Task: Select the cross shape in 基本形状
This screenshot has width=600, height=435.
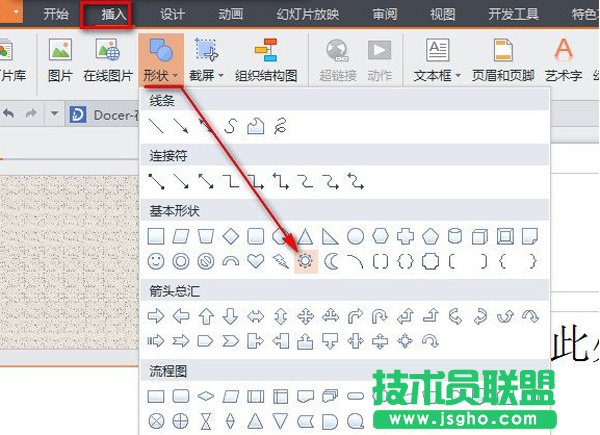Action: click(x=405, y=237)
